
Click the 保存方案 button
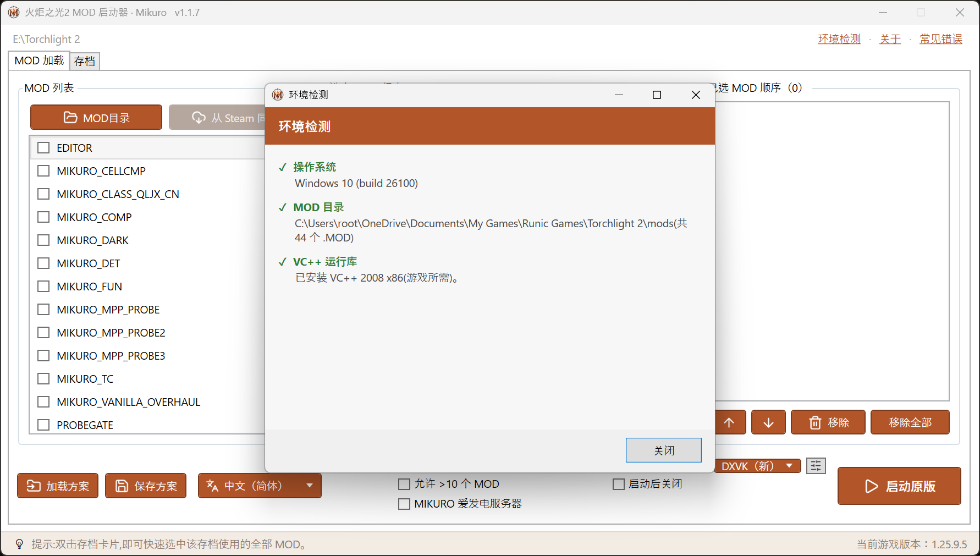tap(146, 486)
